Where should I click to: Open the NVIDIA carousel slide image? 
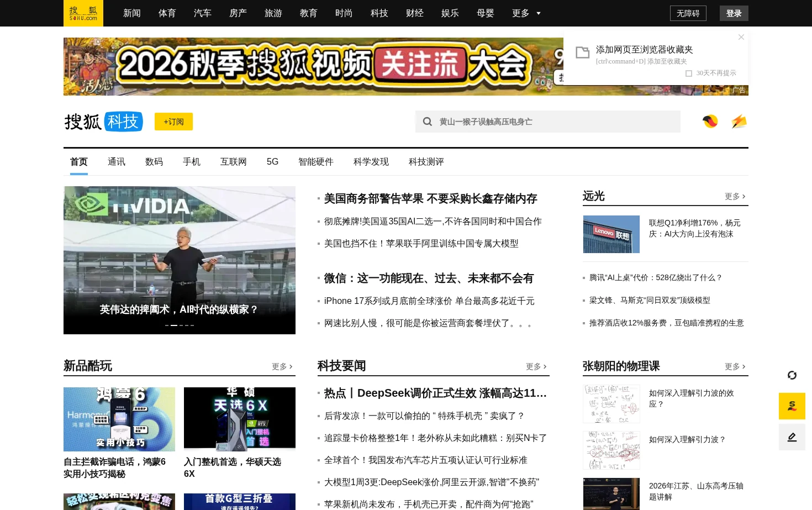click(180, 260)
